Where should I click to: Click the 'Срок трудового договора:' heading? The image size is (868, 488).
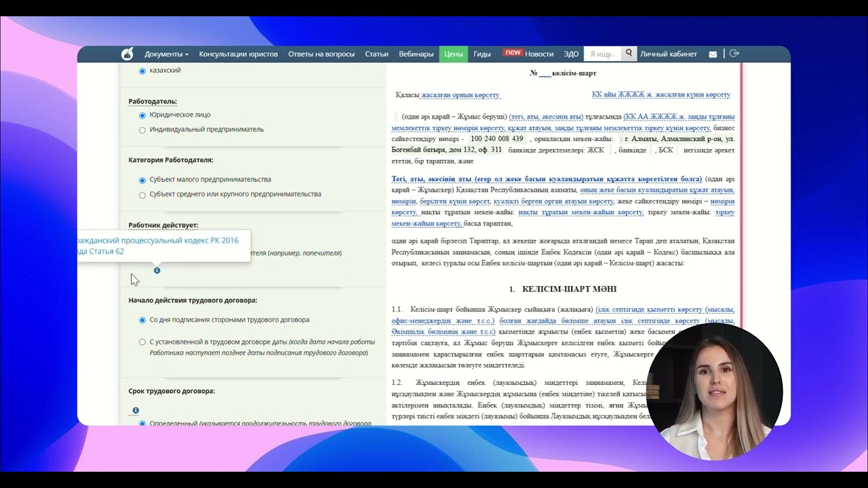(172, 391)
